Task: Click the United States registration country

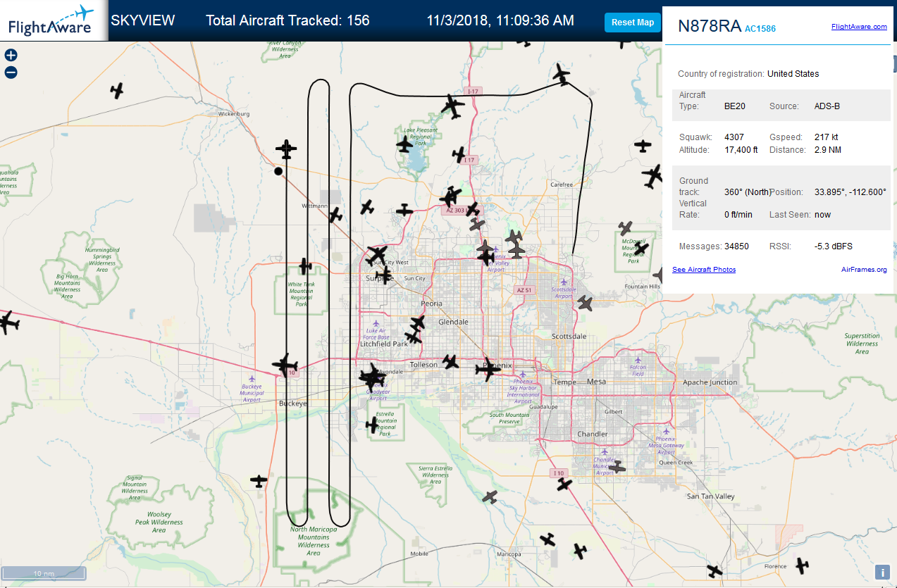Action: pos(793,74)
